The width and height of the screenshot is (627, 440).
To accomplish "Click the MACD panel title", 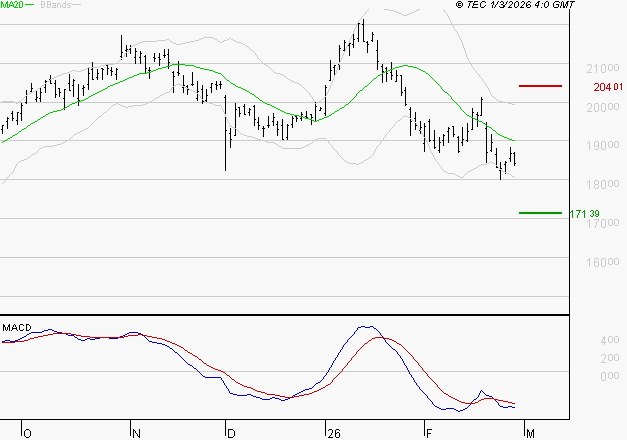I will tap(17, 328).
